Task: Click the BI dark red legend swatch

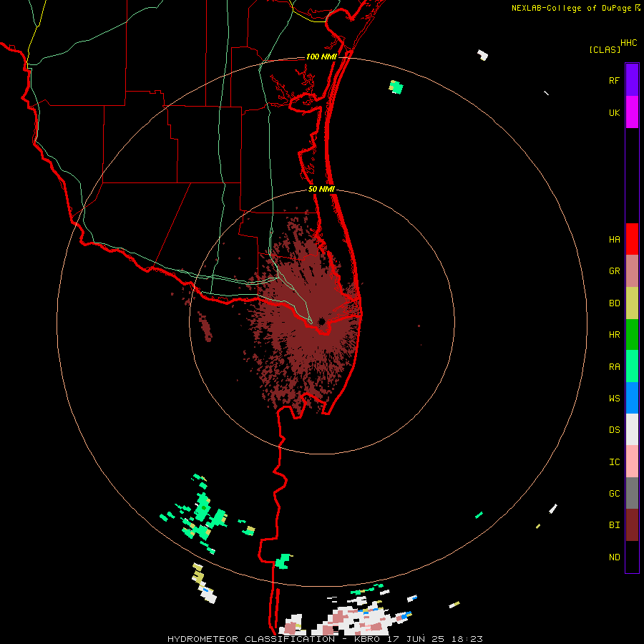Action: (632, 525)
